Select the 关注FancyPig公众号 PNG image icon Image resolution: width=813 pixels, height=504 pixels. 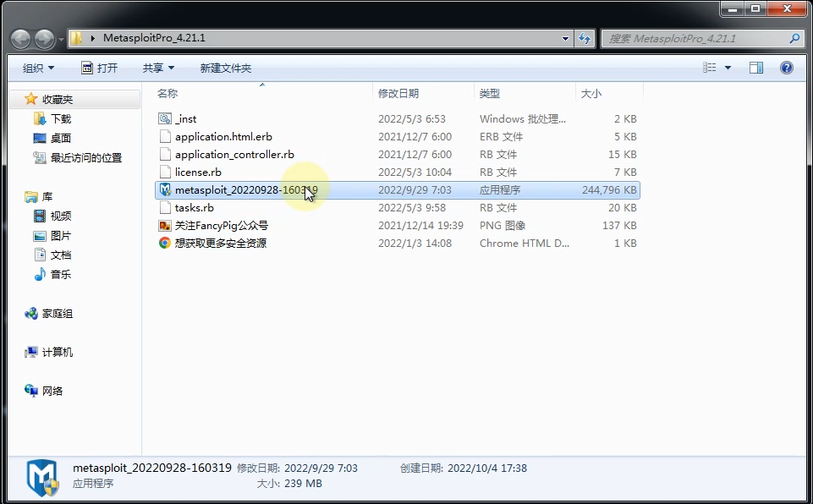pos(165,225)
